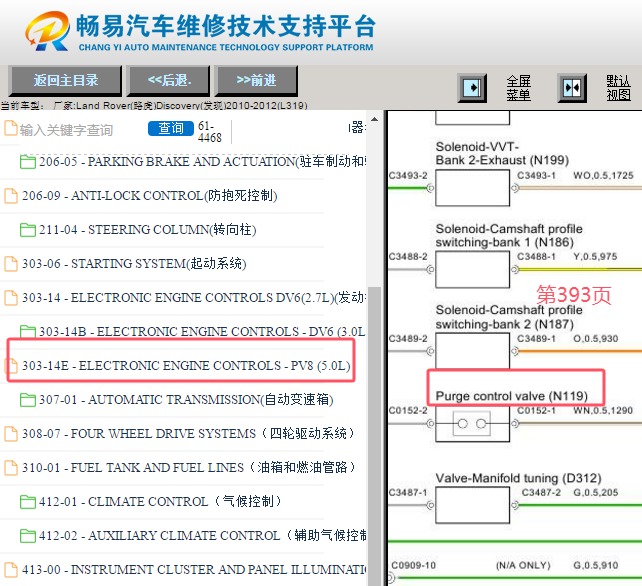Select 303-06 STARTING SYSTEM entry
Image resolution: width=642 pixels, height=586 pixels.
coord(134,264)
